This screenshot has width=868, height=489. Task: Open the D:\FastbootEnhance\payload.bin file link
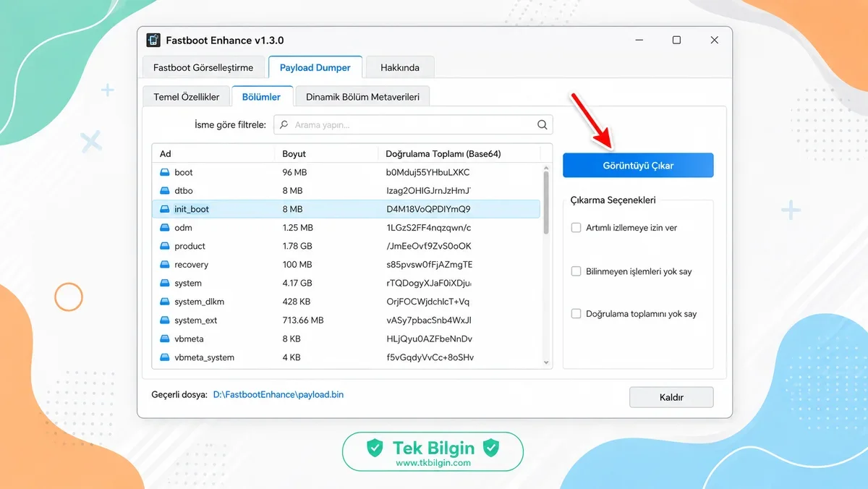278,395
